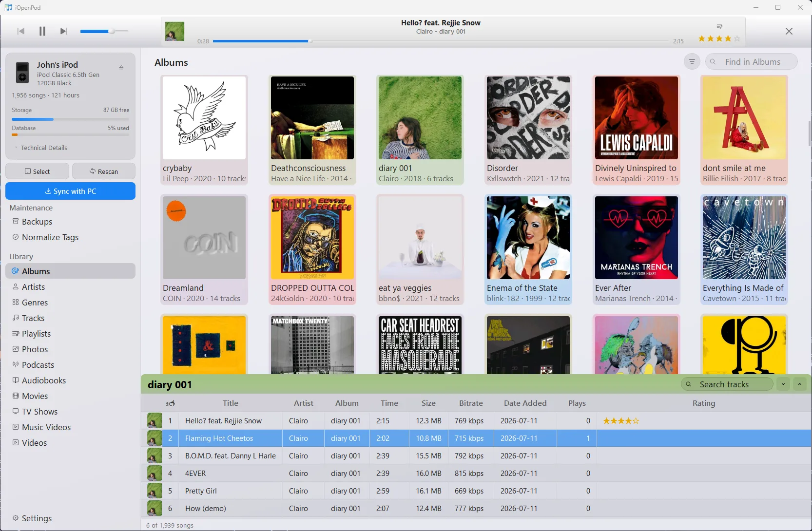Click the rating stars for Hello? track row
Viewport: 812px width, 531px height.
pos(621,421)
